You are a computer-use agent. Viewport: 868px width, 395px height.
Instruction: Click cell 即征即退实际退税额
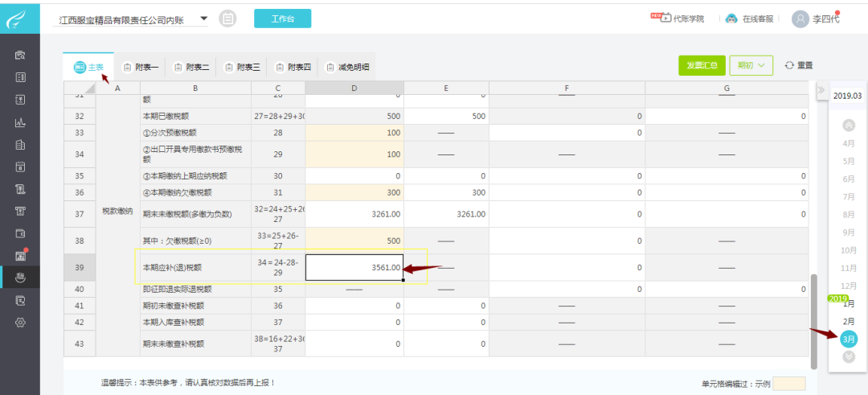coord(195,289)
